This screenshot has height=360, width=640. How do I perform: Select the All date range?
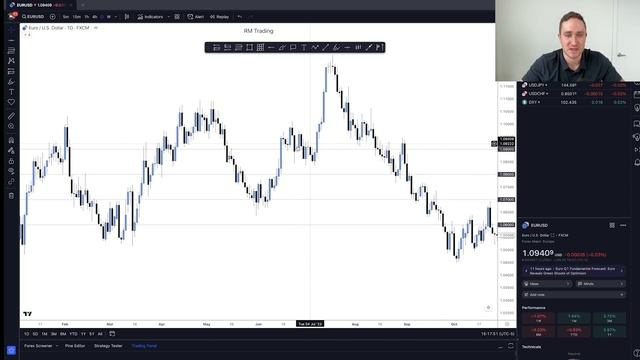[100, 334]
